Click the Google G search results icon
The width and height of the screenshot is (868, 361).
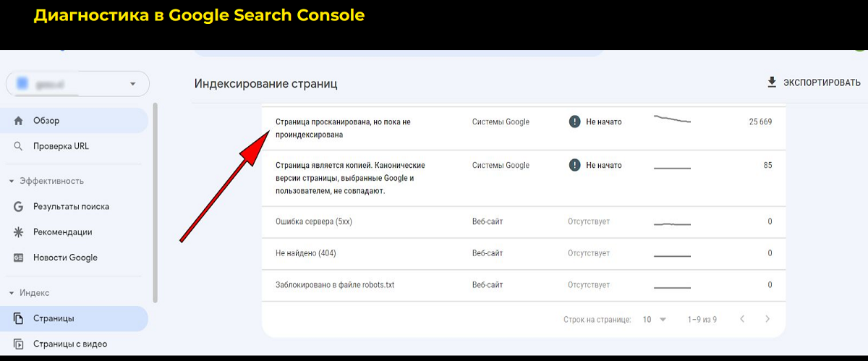(x=19, y=207)
